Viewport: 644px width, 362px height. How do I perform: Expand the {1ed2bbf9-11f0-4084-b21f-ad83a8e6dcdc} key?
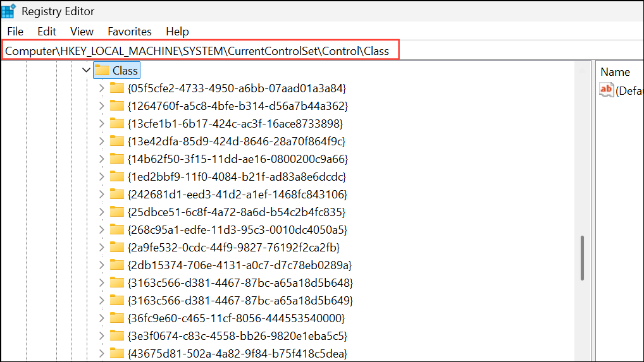[x=101, y=177]
